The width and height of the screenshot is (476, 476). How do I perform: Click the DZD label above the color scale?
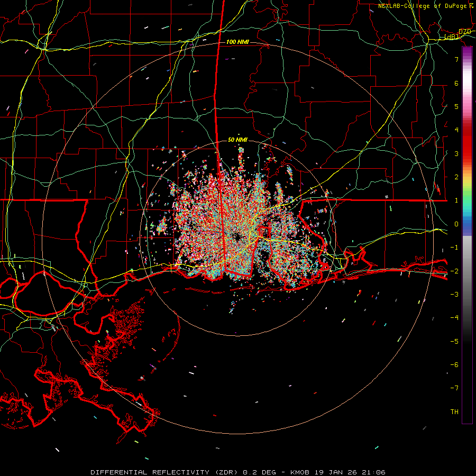coord(465,32)
